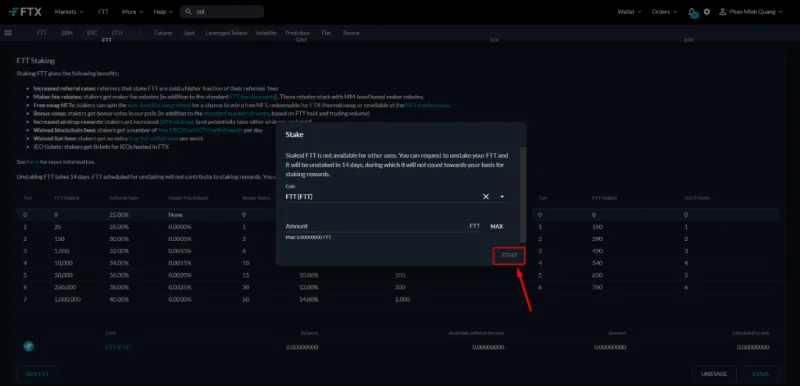Click the search magnifier icon
The image size is (800, 386).
tap(188, 12)
